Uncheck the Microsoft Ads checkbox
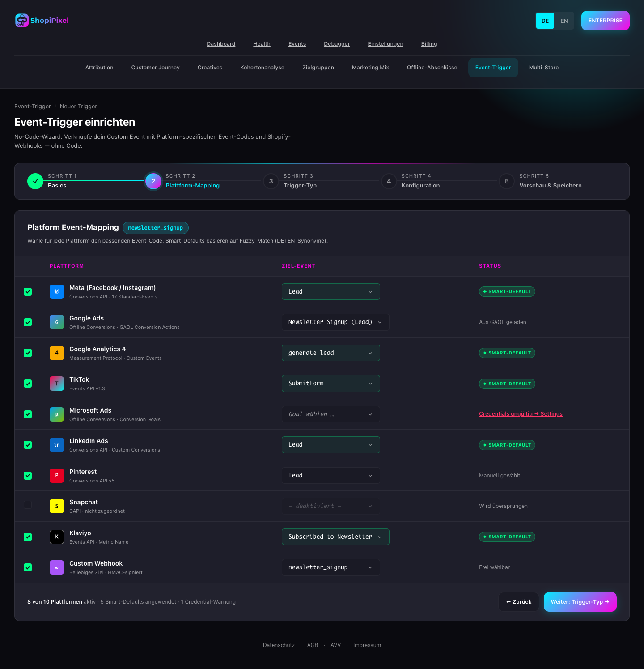The image size is (644, 669). tap(28, 414)
